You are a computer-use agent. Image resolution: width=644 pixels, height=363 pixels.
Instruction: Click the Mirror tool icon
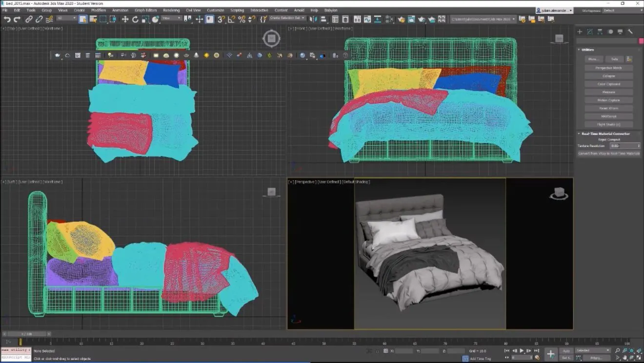[313, 19]
